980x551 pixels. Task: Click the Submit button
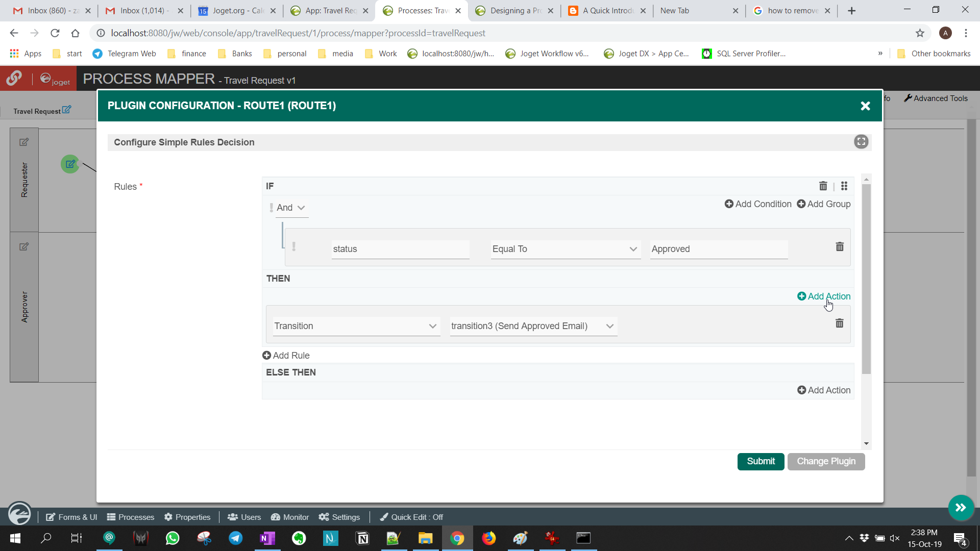(x=761, y=461)
